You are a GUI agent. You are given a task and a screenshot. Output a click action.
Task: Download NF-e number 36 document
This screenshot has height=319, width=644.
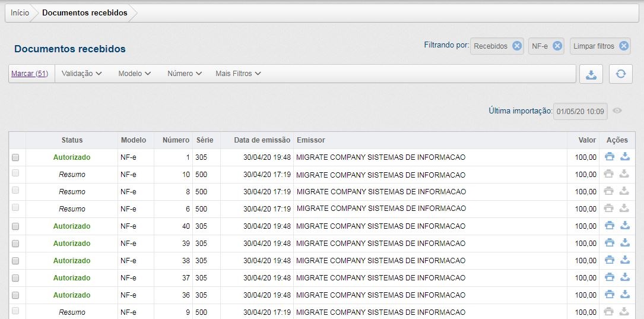pyautogui.click(x=624, y=295)
